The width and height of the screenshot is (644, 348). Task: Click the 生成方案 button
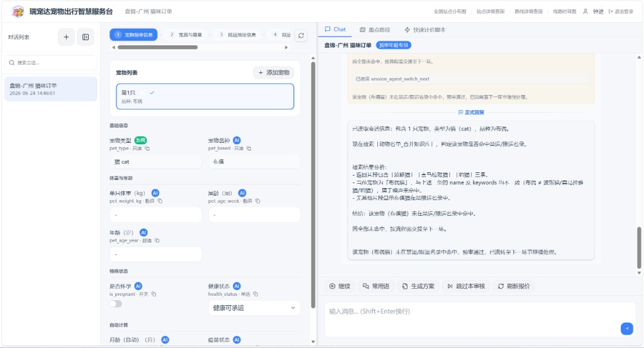click(x=418, y=286)
